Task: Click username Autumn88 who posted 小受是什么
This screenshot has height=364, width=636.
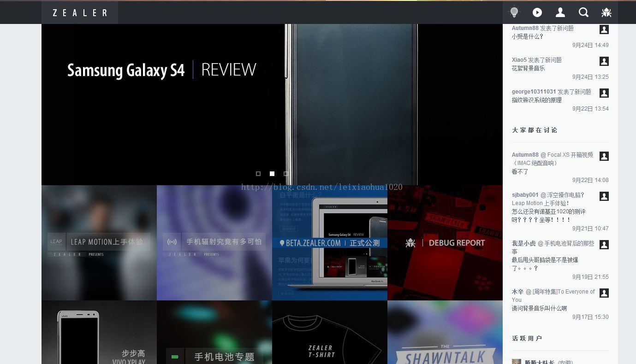Action: click(x=525, y=28)
